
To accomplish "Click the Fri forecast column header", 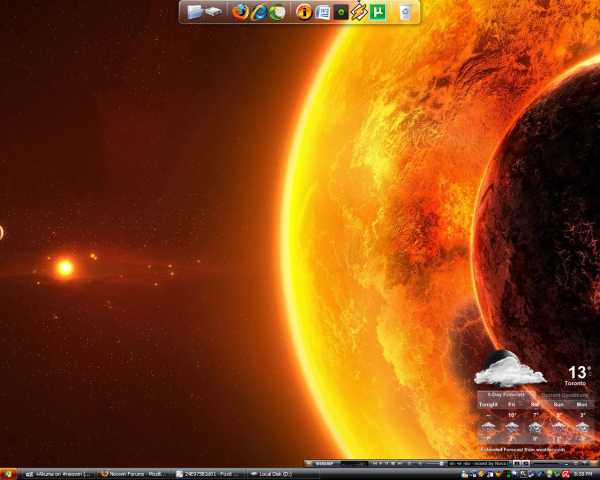I will pyautogui.click(x=512, y=404).
